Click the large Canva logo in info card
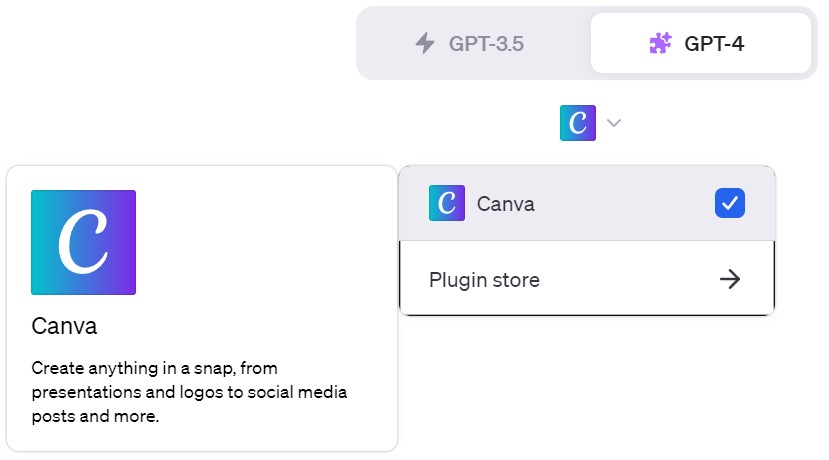Viewport: 829px width, 460px height. pyautogui.click(x=84, y=243)
